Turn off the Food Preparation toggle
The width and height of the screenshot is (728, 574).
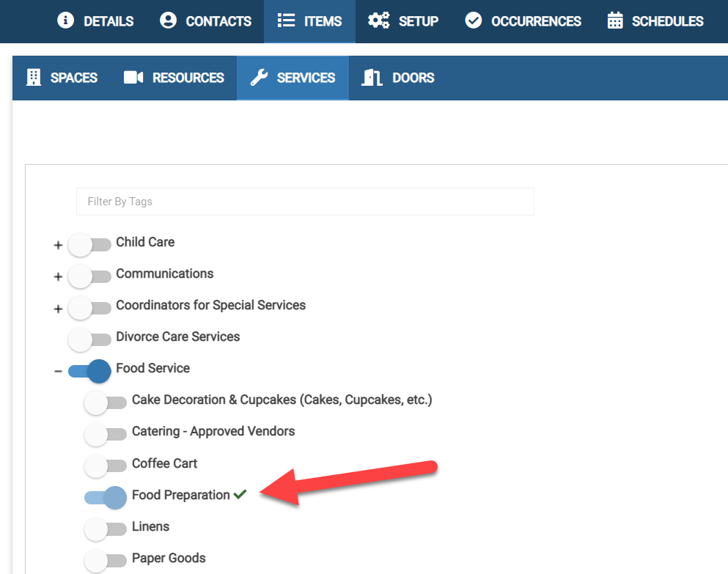[106, 498]
